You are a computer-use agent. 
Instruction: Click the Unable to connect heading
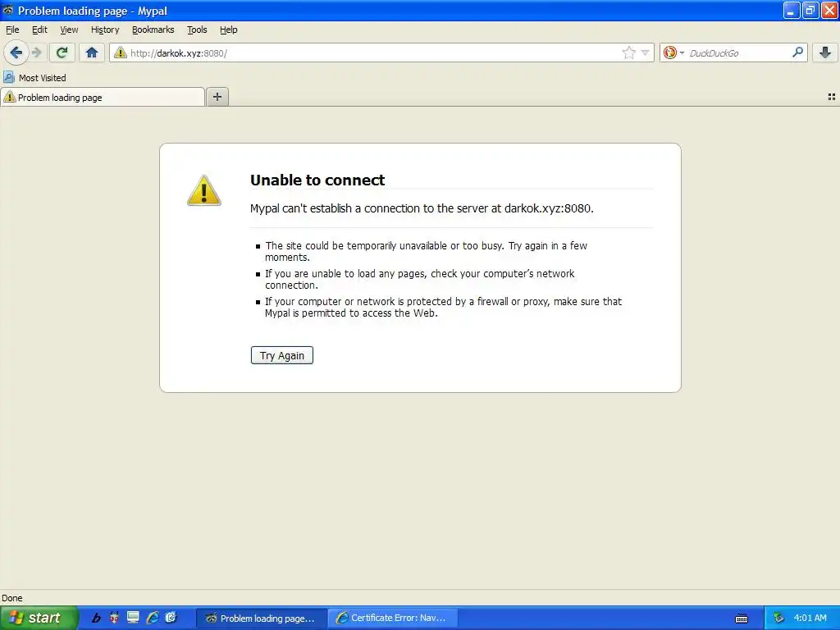coord(317,180)
